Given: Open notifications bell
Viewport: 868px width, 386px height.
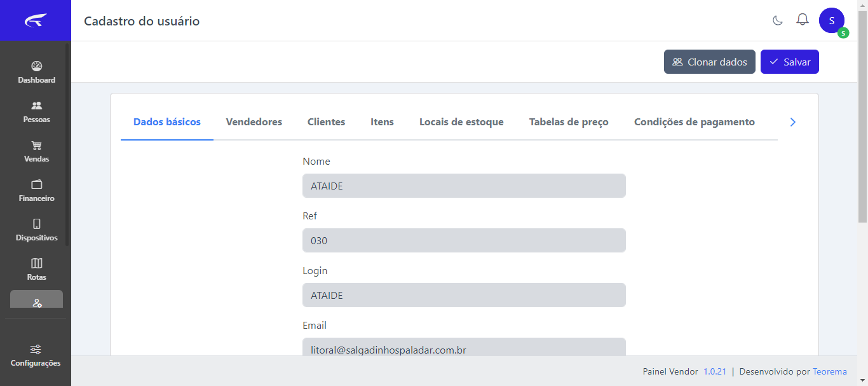Looking at the screenshot, I should coord(803,20).
